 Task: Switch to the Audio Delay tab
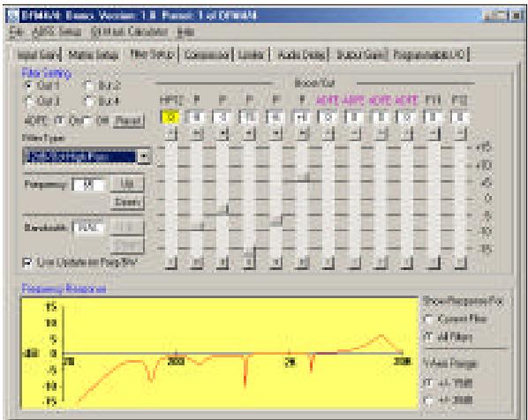[301, 55]
